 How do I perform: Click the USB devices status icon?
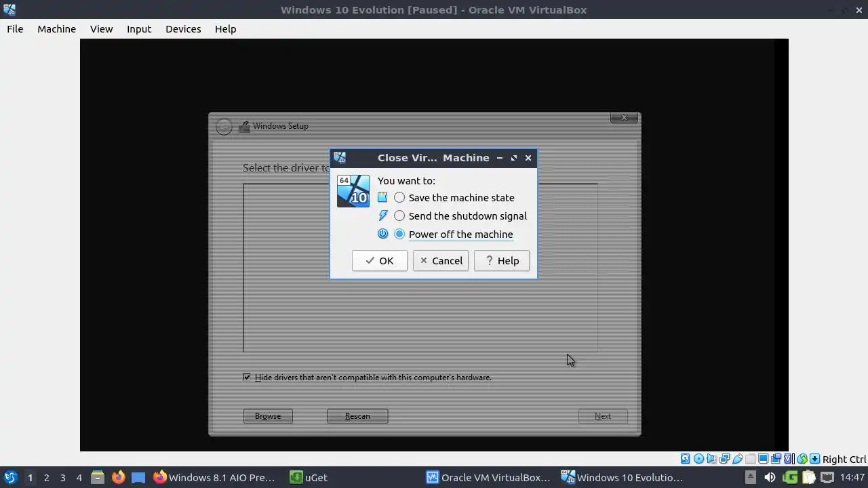[x=737, y=459]
